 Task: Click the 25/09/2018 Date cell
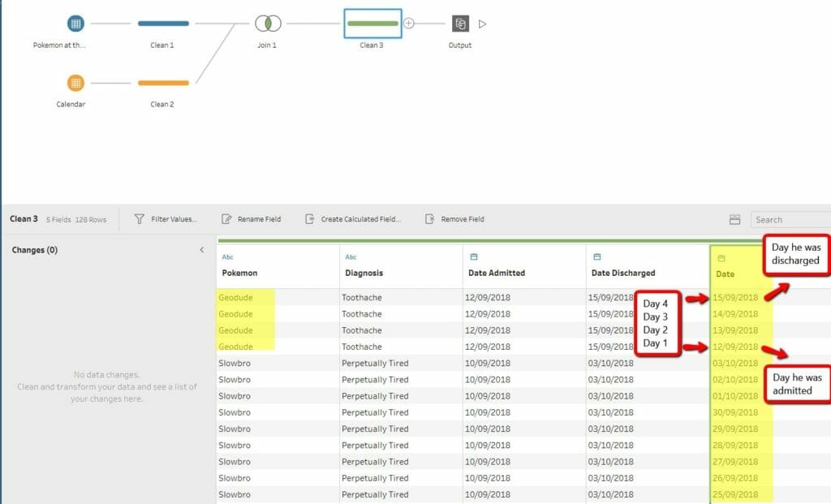coord(735,494)
